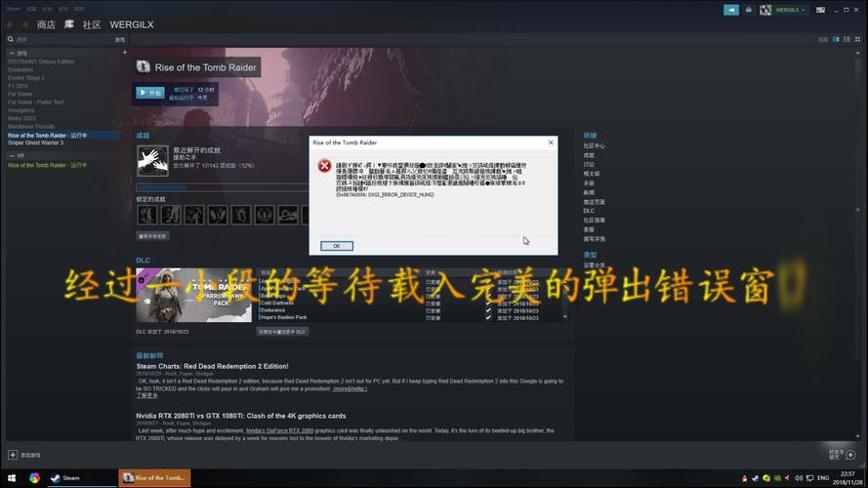The width and height of the screenshot is (868, 488).
Task: Open the blue announcements icon in title bar
Action: point(730,10)
